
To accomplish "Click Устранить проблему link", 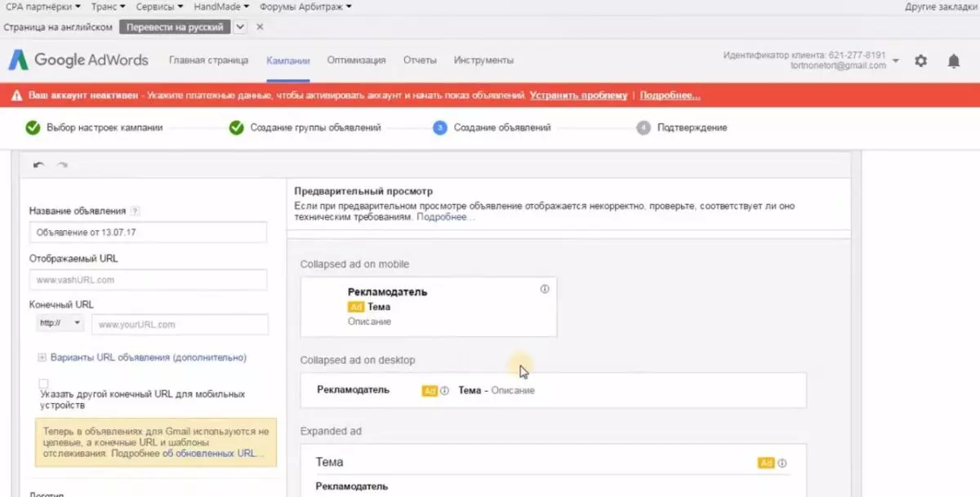I will point(578,95).
